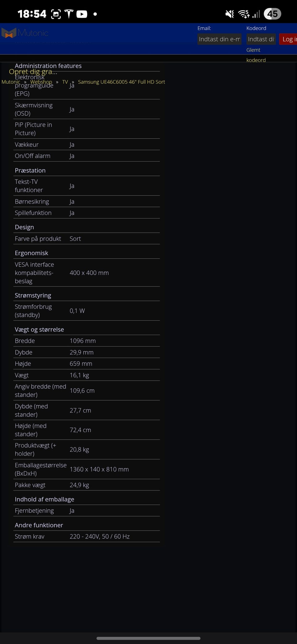Focus the Email input field

click(219, 39)
